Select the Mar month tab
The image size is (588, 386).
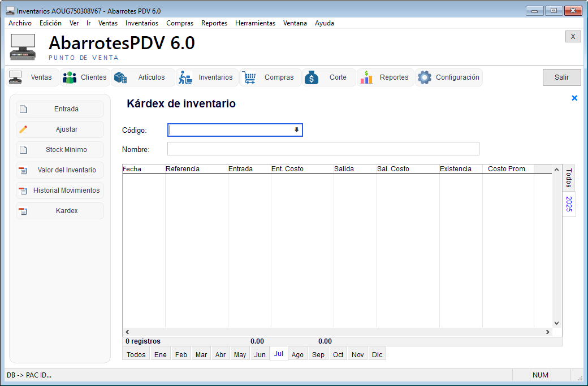tap(201, 354)
